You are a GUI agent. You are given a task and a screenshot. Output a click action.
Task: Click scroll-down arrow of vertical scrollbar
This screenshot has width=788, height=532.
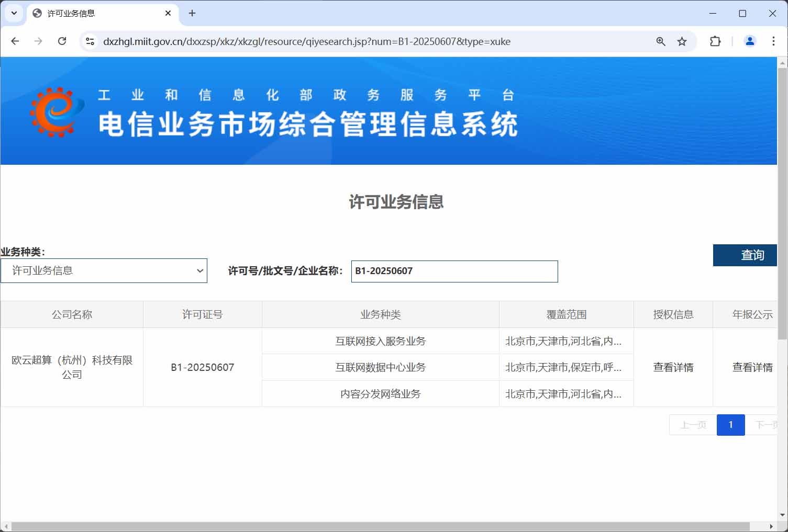(783, 515)
